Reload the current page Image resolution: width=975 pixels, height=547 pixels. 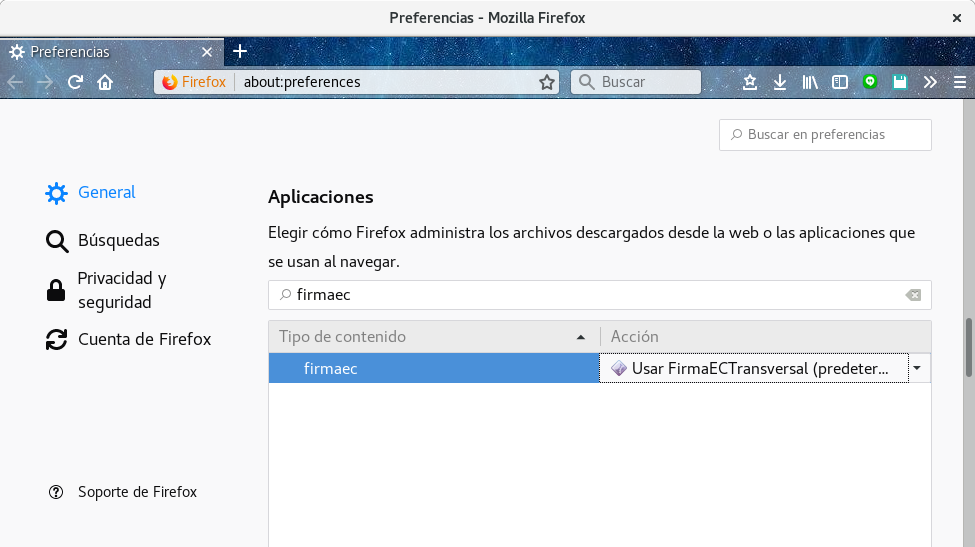pos(75,82)
